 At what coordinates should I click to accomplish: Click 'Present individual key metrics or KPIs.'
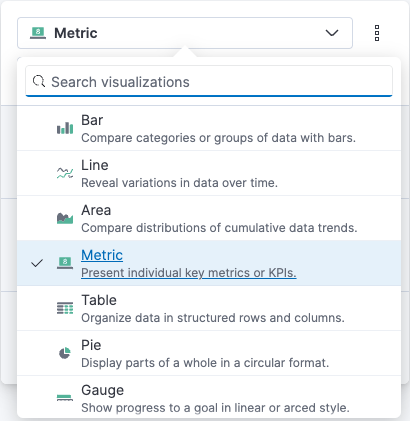(x=189, y=273)
